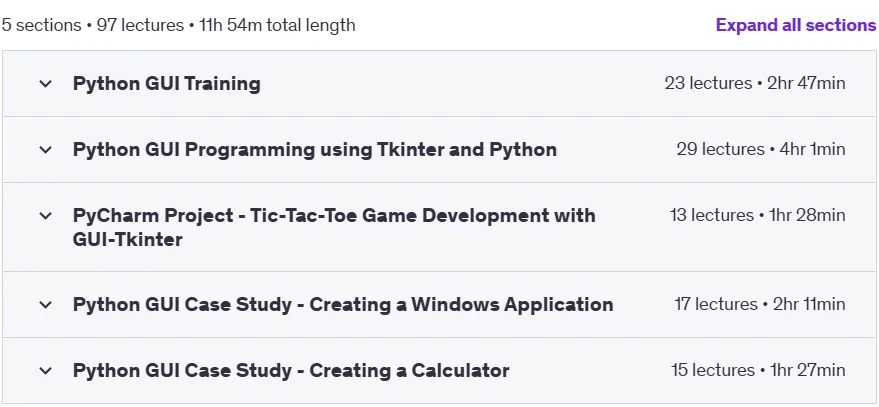Toggle the Creating a Calculator section chevron
879x407 pixels.
45,371
